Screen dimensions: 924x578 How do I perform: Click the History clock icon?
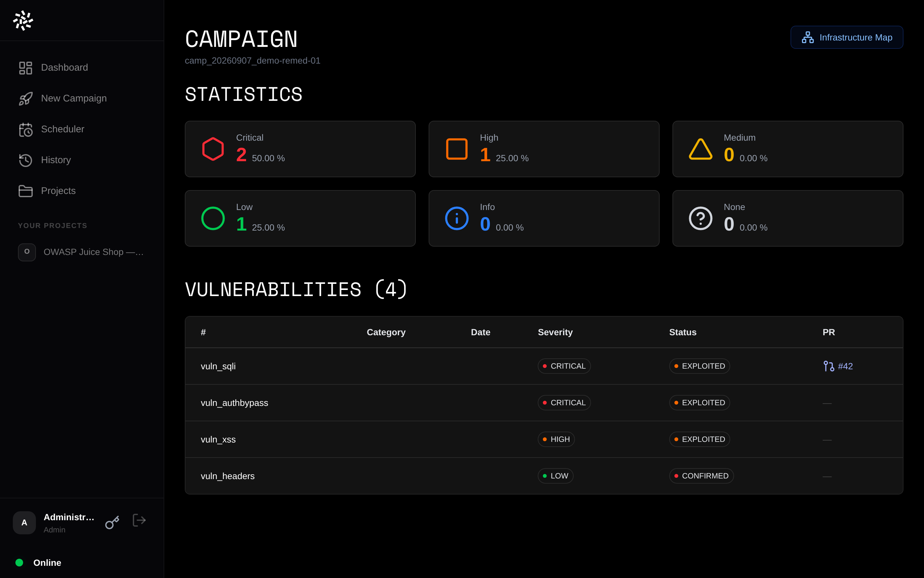tap(26, 160)
